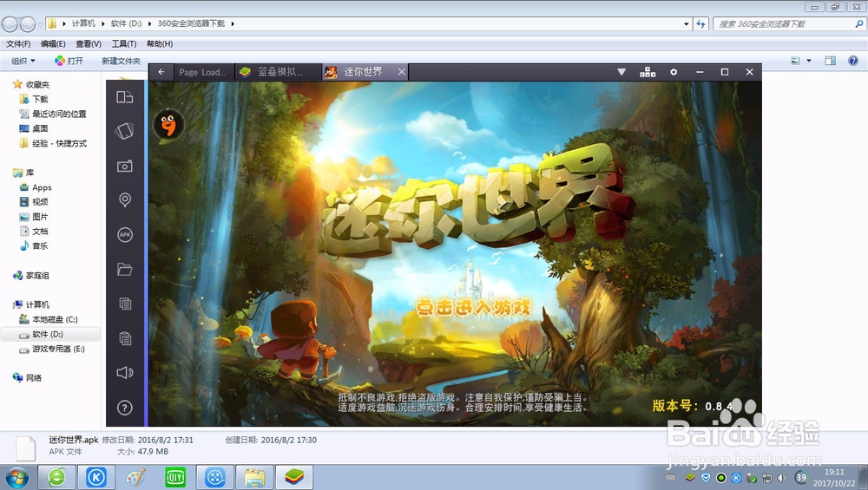Viewport: 868px width, 490px height.
Task: Click the Explorer back navigation button
Action: click(x=10, y=23)
